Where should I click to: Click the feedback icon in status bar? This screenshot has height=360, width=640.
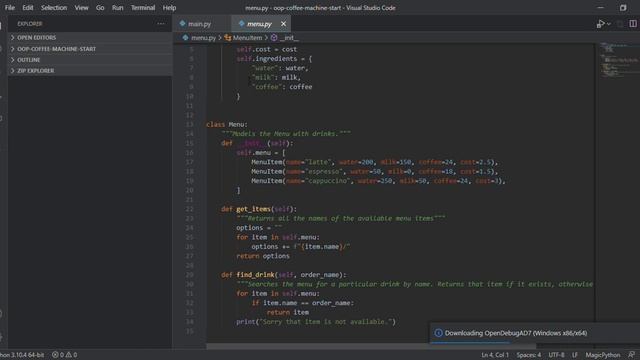[x=631, y=355]
